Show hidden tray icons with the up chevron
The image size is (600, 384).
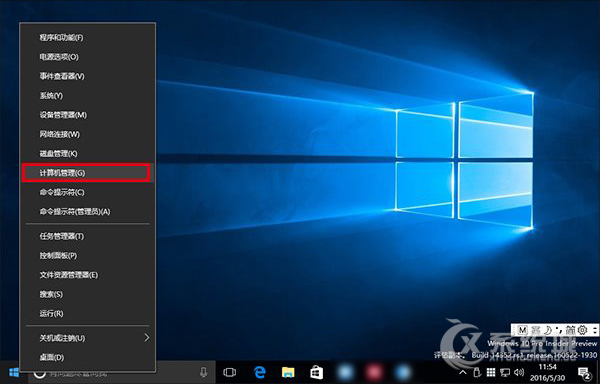click(x=463, y=372)
